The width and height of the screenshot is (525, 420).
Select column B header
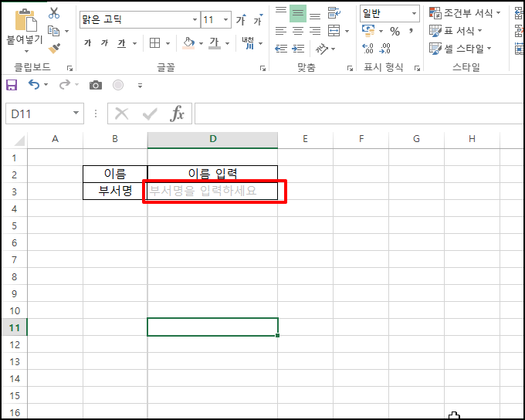tap(115, 139)
